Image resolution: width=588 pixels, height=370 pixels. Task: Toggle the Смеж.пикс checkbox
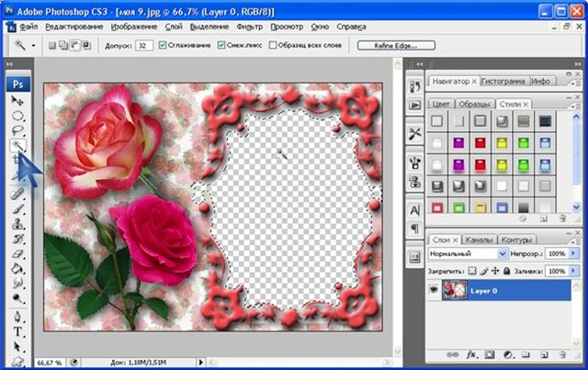click(x=221, y=44)
